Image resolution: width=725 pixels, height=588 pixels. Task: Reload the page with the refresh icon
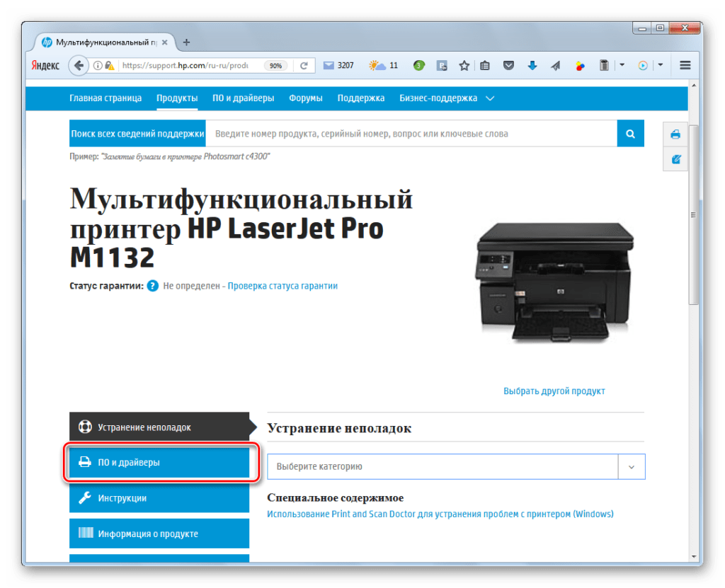[x=304, y=66]
